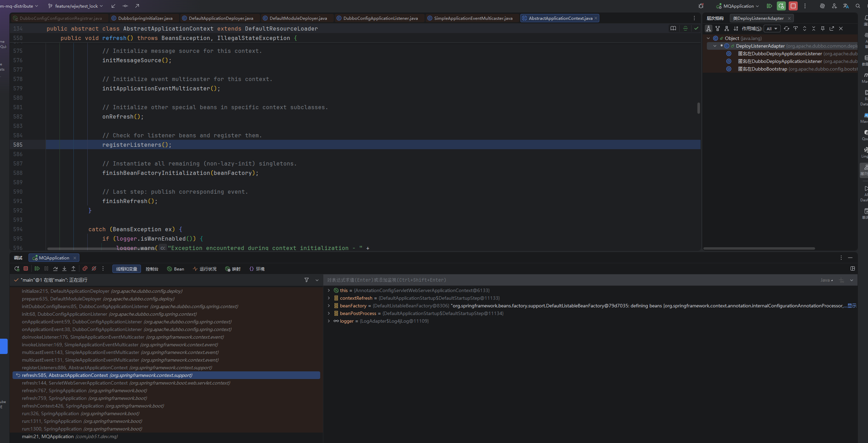Open the scope All dropdown
The image size is (868, 443).
click(772, 29)
